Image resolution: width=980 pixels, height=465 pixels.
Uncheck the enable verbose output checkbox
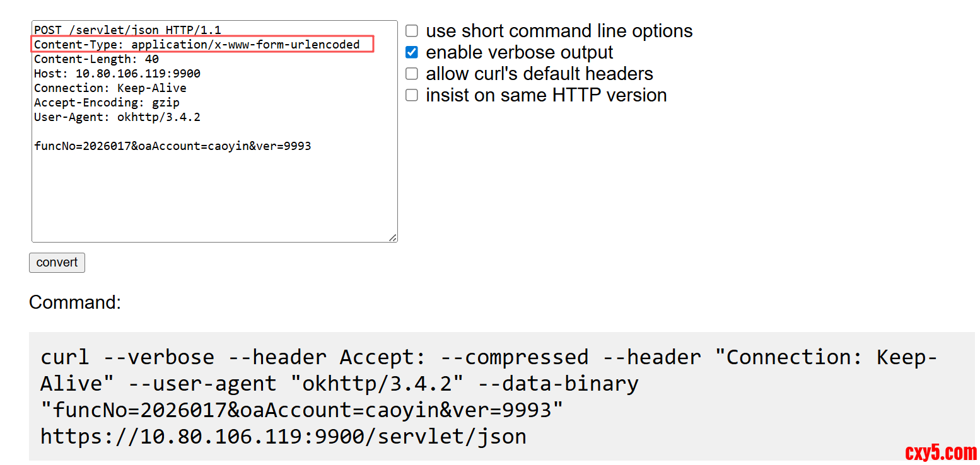[x=412, y=52]
